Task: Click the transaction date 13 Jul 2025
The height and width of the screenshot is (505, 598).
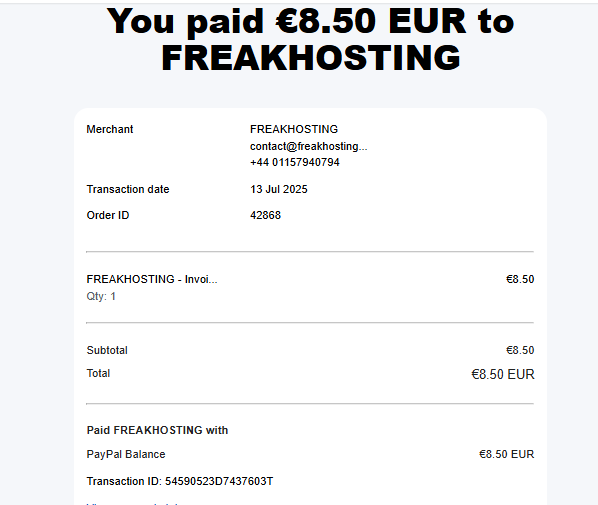Action: (279, 189)
